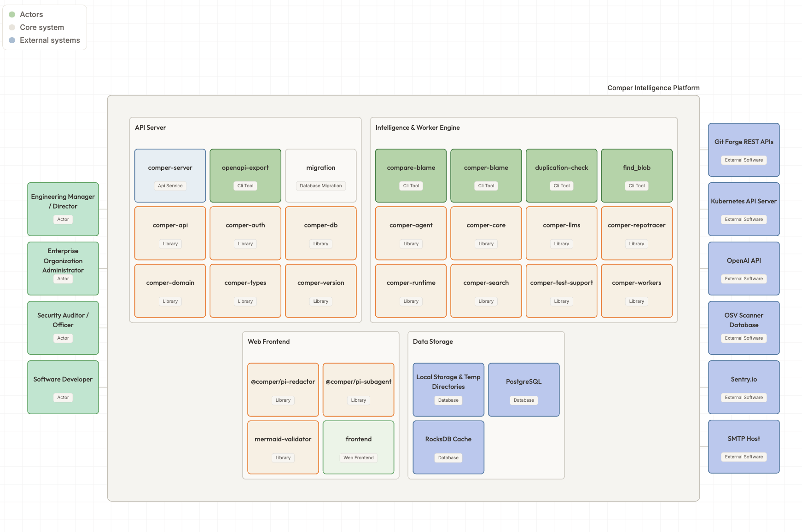Select the comper-server Api Service node
The height and width of the screenshot is (532, 802).
point(170,176)
